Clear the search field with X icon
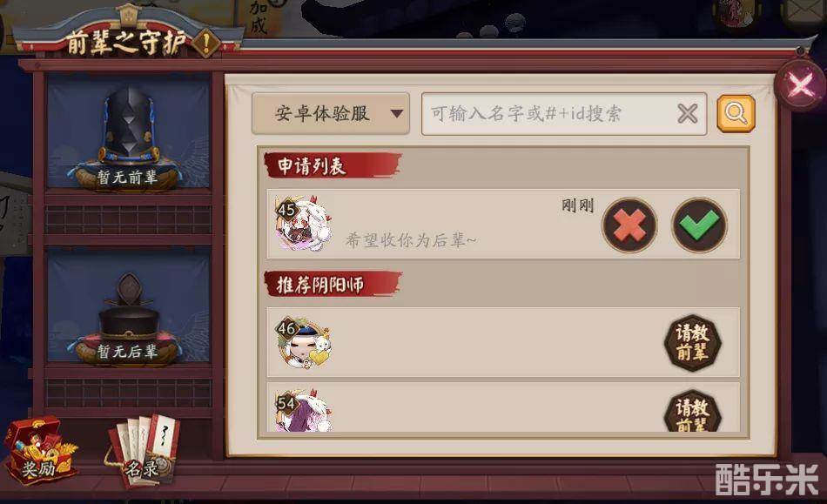Image resolution: width=827 pixels, height=504 pixels. pyautogui.click(x=687, y=113)
